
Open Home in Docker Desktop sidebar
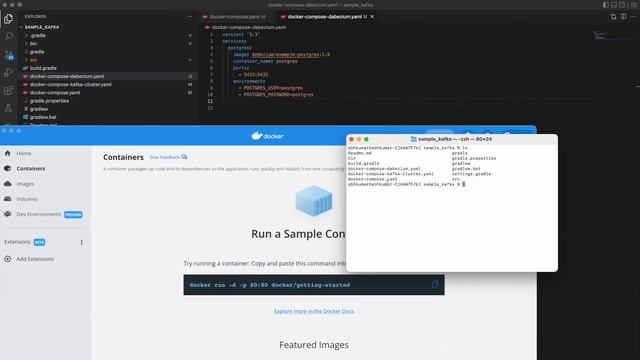tap(24, 153)
